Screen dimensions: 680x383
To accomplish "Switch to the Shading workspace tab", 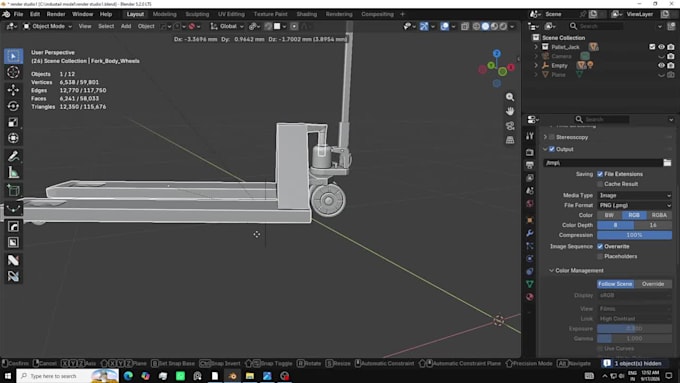I will pyautogui.click(x=307, y=14).
